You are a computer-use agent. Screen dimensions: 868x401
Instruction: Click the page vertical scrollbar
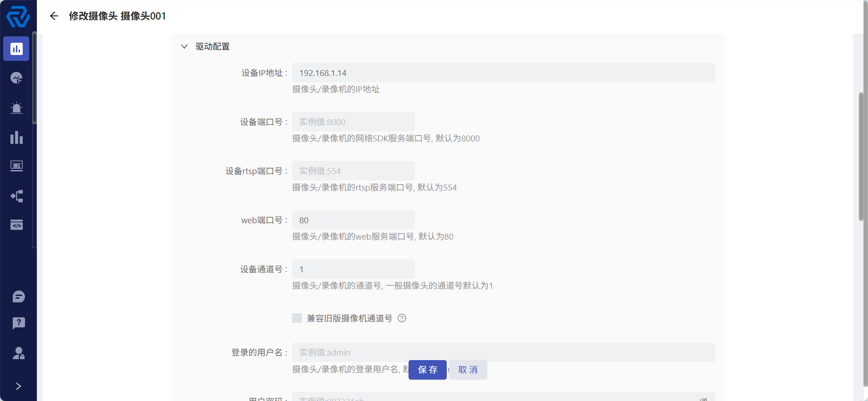tap(861, 157)
